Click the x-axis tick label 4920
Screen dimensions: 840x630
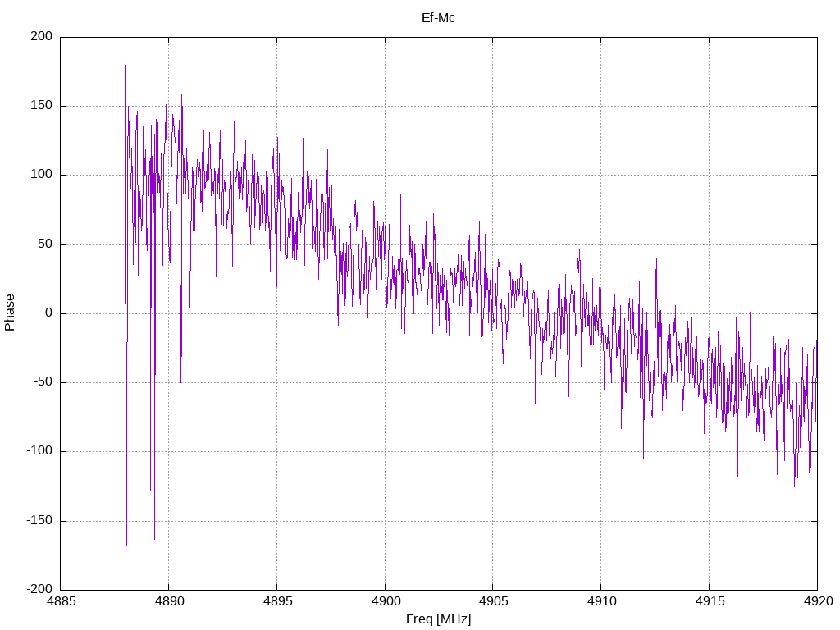(818, 601)
